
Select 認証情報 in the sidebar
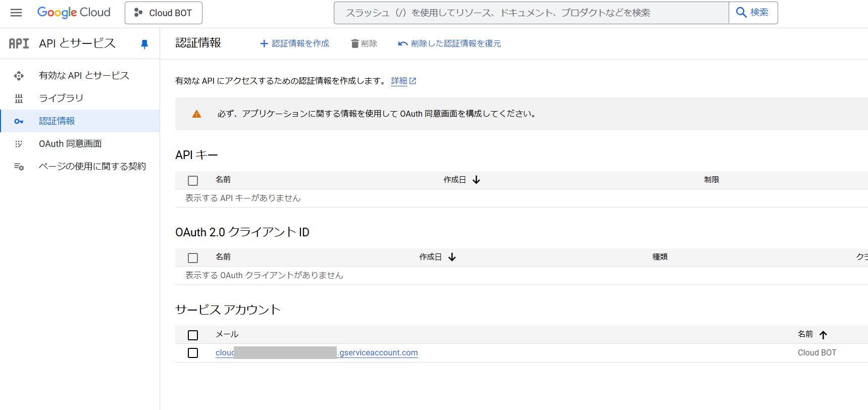click(80, 121)
